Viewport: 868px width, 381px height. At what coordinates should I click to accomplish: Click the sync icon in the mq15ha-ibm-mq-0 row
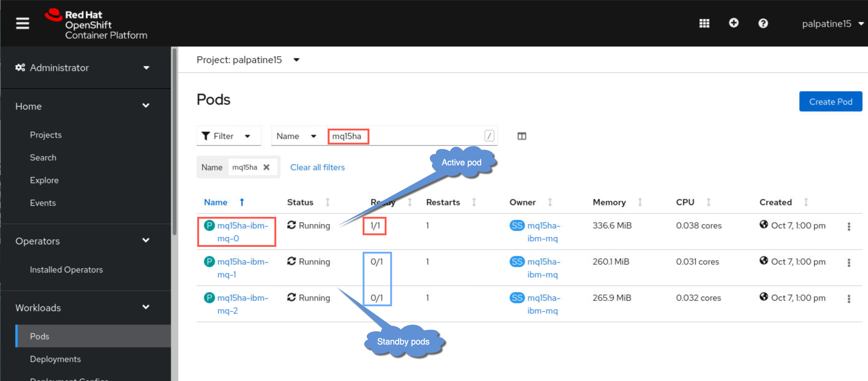(292, 225)
